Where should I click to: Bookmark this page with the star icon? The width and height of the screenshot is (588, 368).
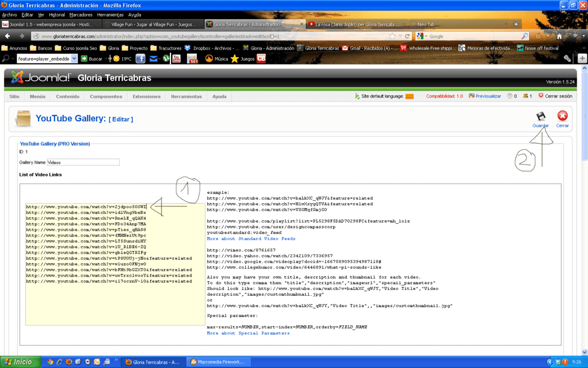pyautogui.click(x=392, y=36)
